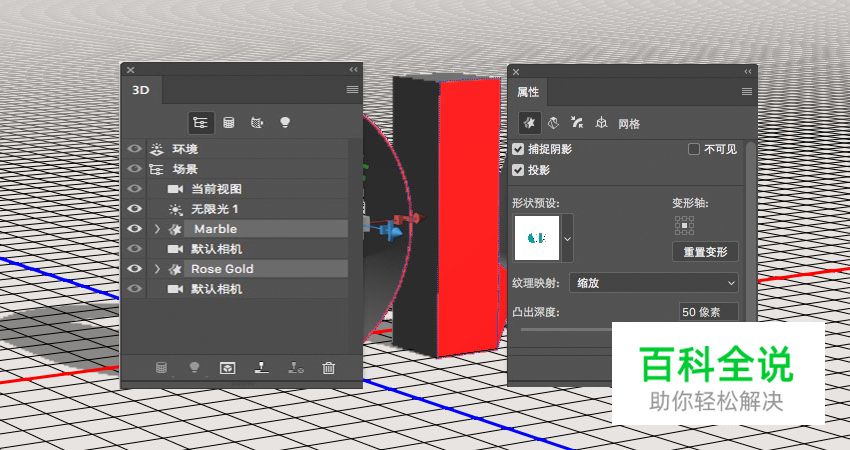Uncheck the 投影 checkbox
This screenshot has width=850, height=450.
click(x=518, y=170)
